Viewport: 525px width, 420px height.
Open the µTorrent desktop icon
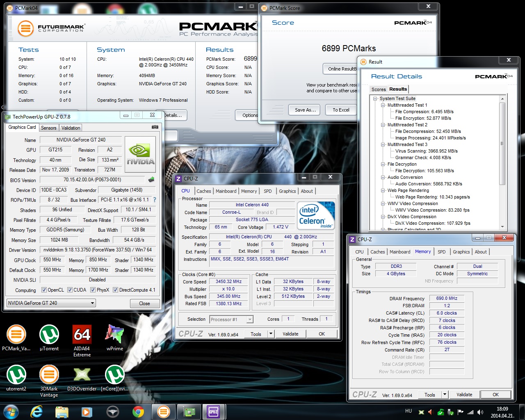point(49,338)
